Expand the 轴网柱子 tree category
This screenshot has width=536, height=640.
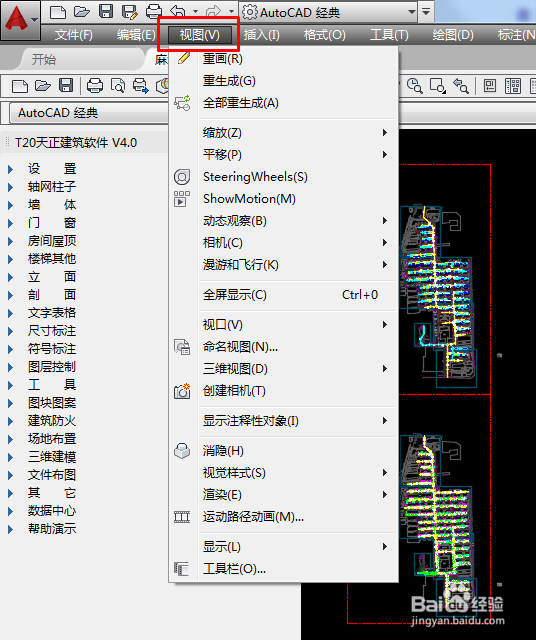[11, 187]
